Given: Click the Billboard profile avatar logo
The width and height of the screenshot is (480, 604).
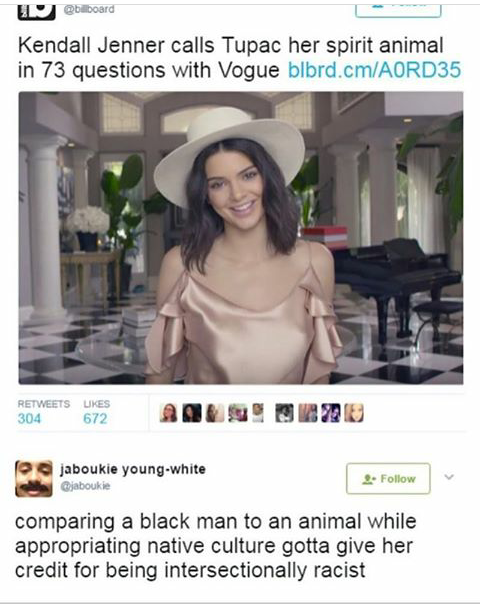Looking at the screenshot, I should (x=36, y=12).
